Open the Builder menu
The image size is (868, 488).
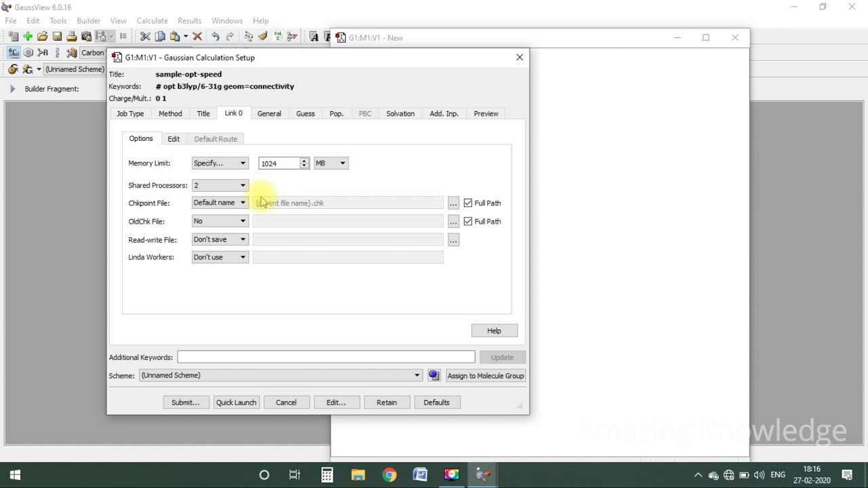89,21
